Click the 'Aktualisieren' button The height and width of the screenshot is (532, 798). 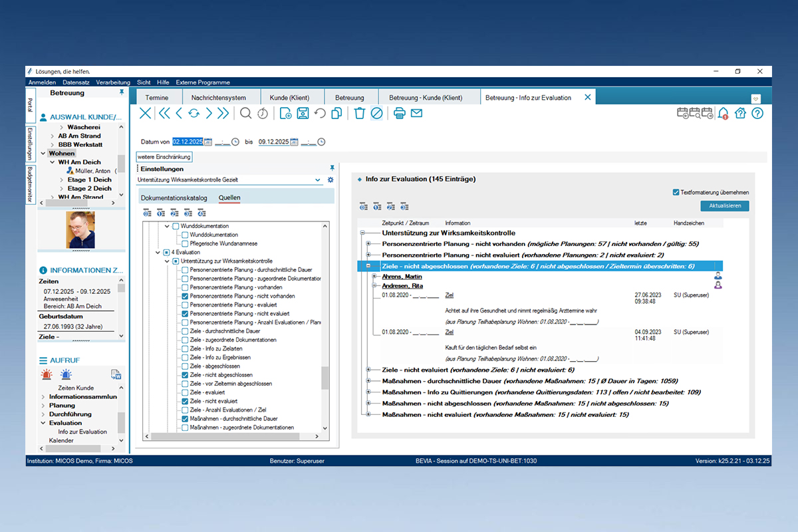click(724, 206)
